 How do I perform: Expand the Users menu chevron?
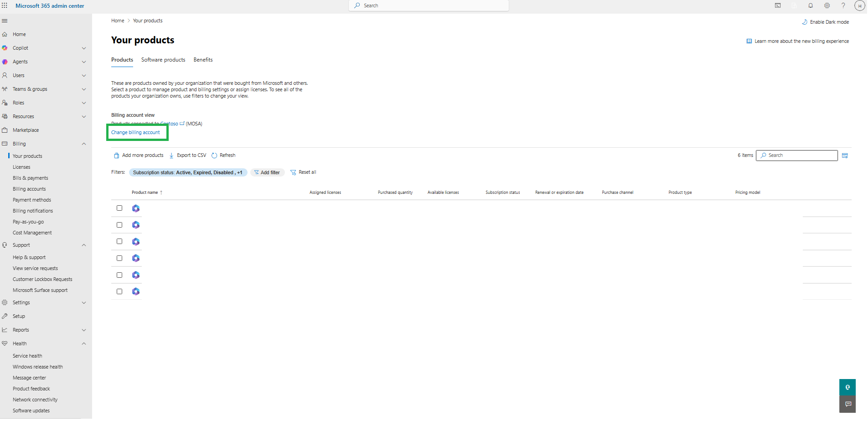(x=84, y=76)
